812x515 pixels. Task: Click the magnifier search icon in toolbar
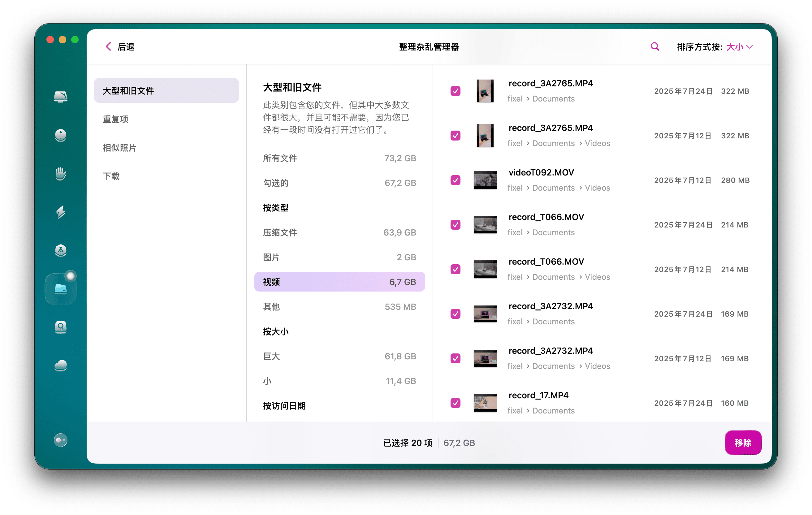coord(654,46)
